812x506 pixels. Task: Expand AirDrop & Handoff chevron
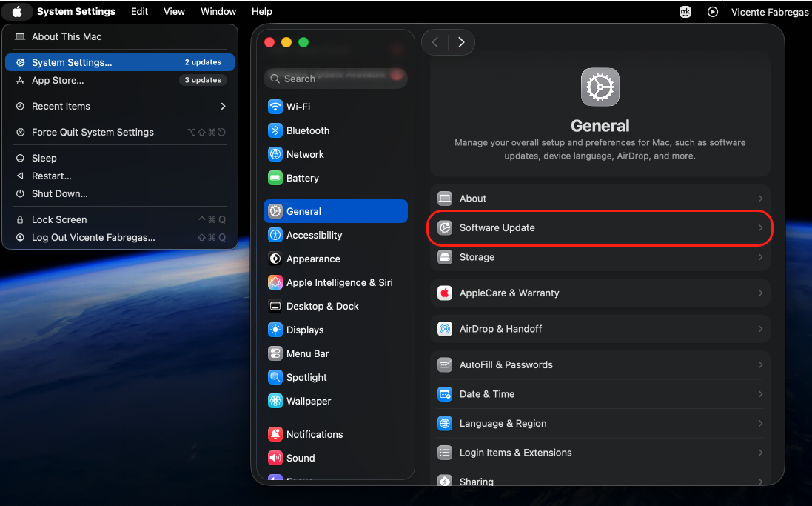click(760, 329)
